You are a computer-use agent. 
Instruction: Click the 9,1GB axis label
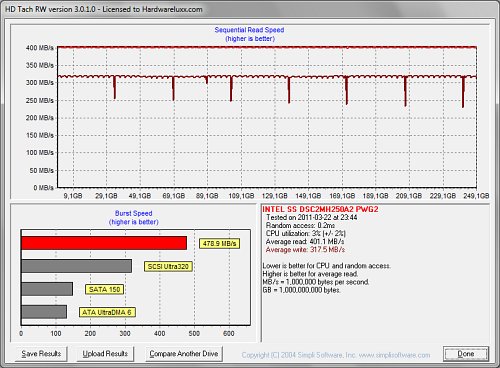[x=73, y=196]
